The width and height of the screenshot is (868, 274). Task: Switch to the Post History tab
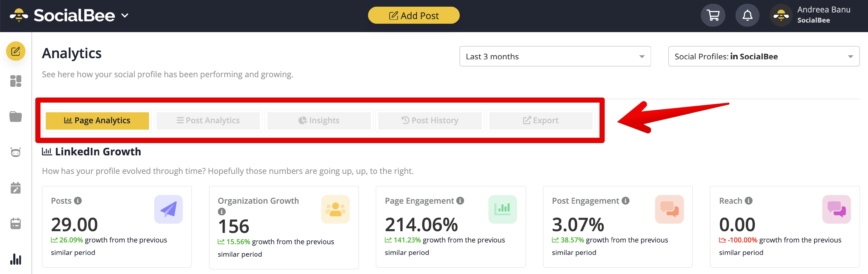click(430, 121)
